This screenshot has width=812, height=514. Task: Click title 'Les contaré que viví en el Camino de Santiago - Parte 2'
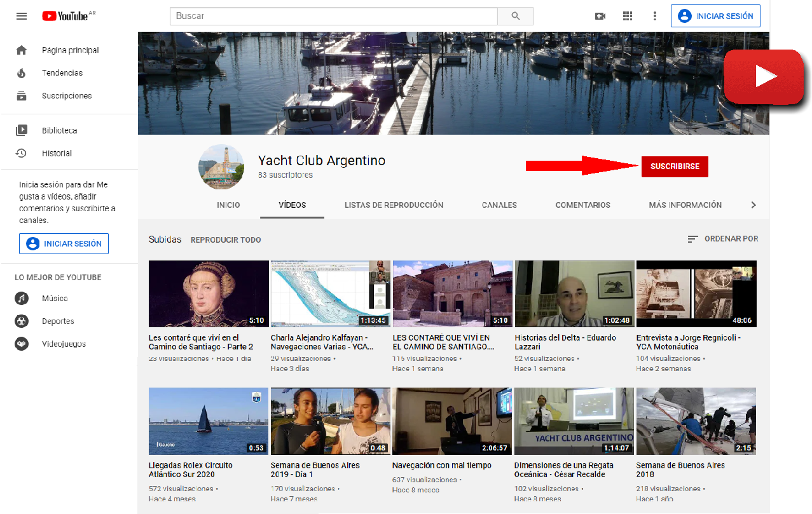click(x=201, y=342)
